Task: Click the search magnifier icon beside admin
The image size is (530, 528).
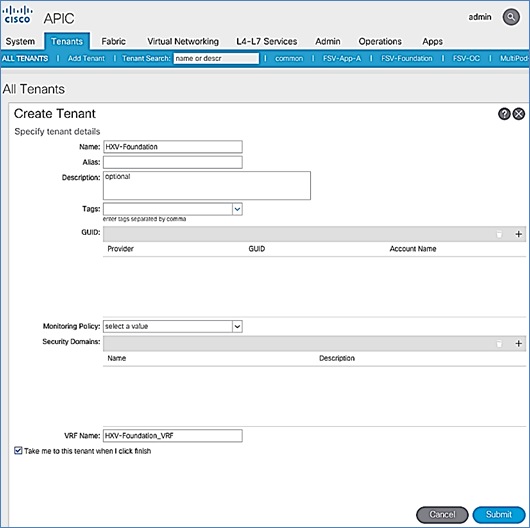Action: point(511,17)
